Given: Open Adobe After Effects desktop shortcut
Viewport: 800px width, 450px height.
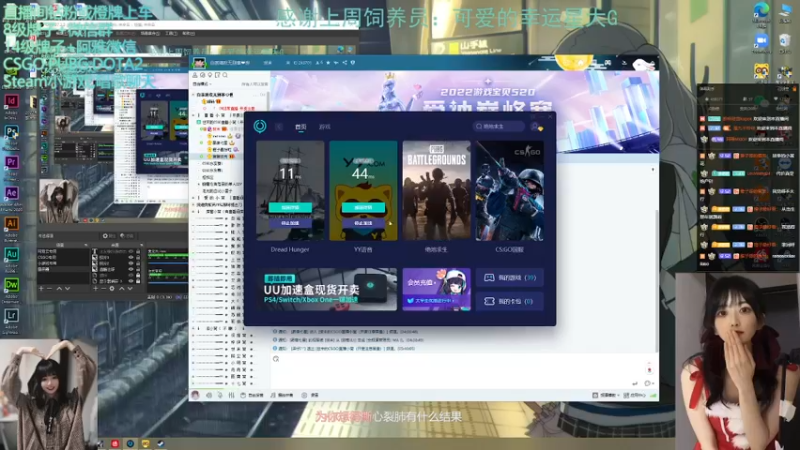Looking at the screenshot, I should [11, 193].
